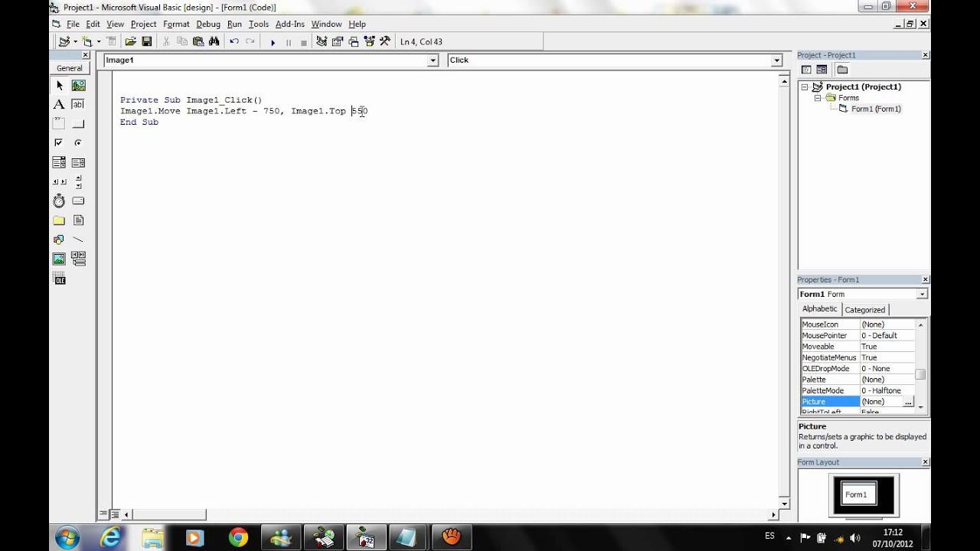The image size is (980, 551).
Task: Collapse the Forms folder node
Action: click(817, 98)
